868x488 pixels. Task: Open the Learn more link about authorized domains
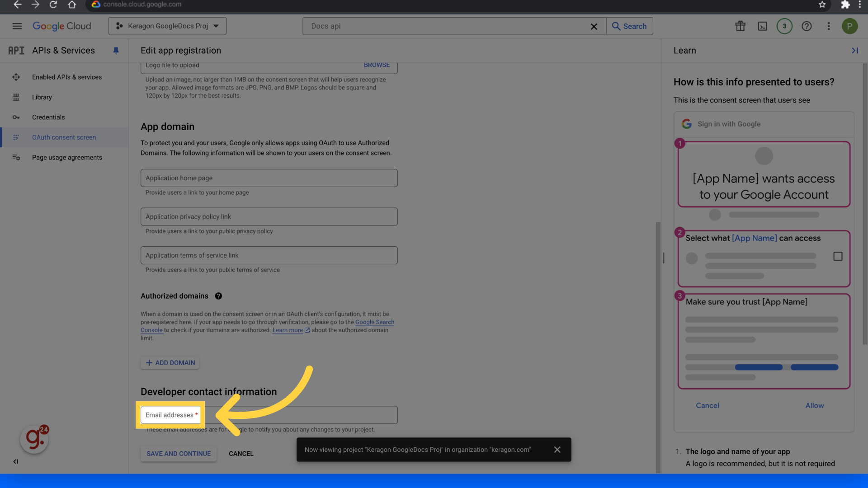tap(291, 330)
